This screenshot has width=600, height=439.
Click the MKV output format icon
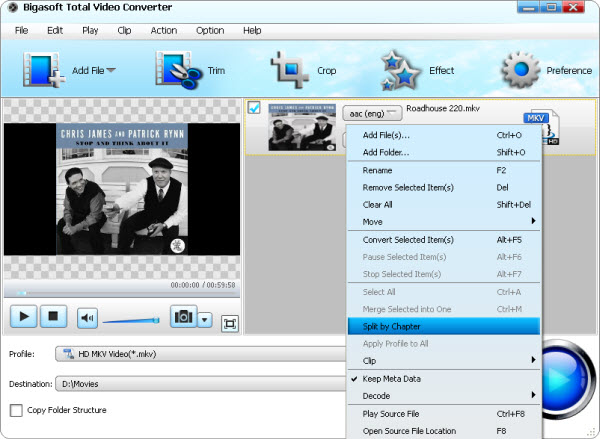[x=540, y=127]
